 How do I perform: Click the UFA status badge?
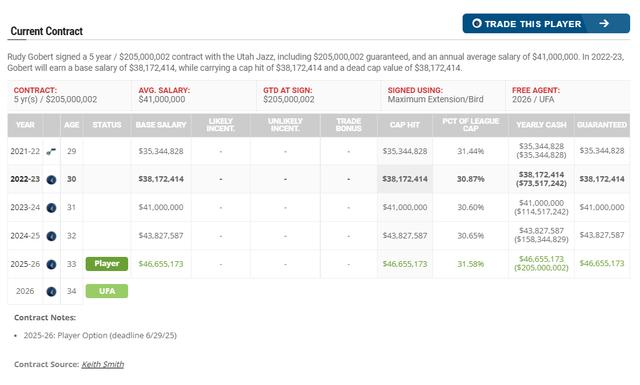tap(107, 291)
